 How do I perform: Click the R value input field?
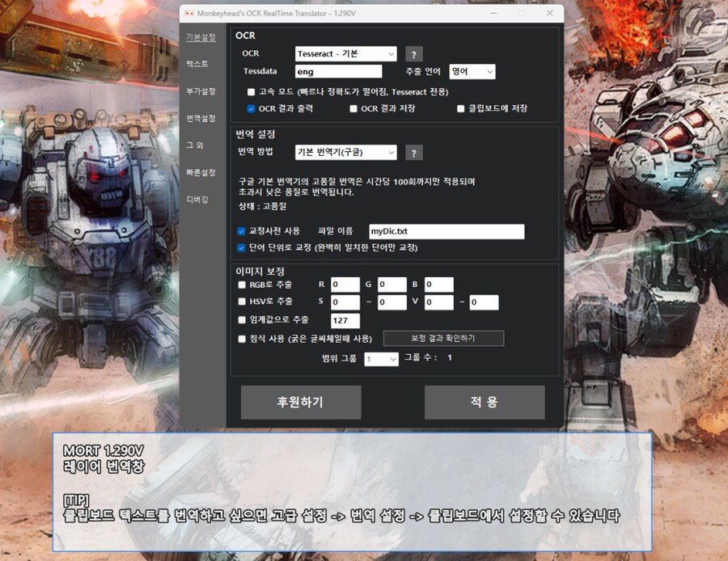point(345,285)
